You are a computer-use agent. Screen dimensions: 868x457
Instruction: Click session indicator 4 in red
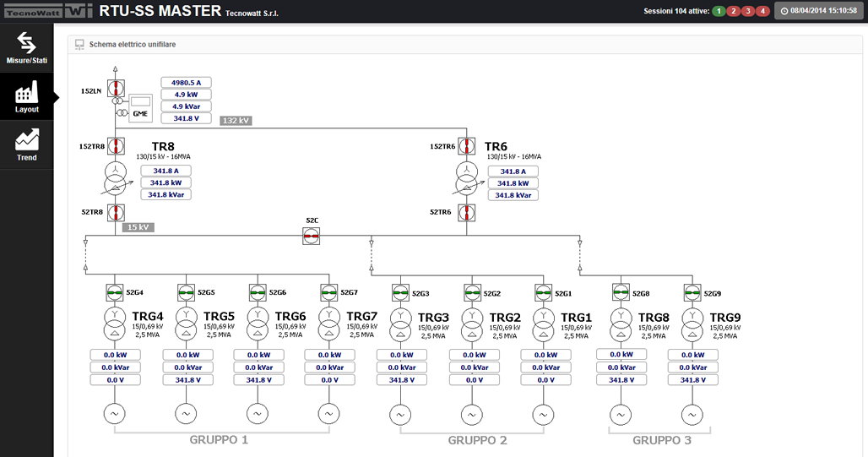pos(762,11)
